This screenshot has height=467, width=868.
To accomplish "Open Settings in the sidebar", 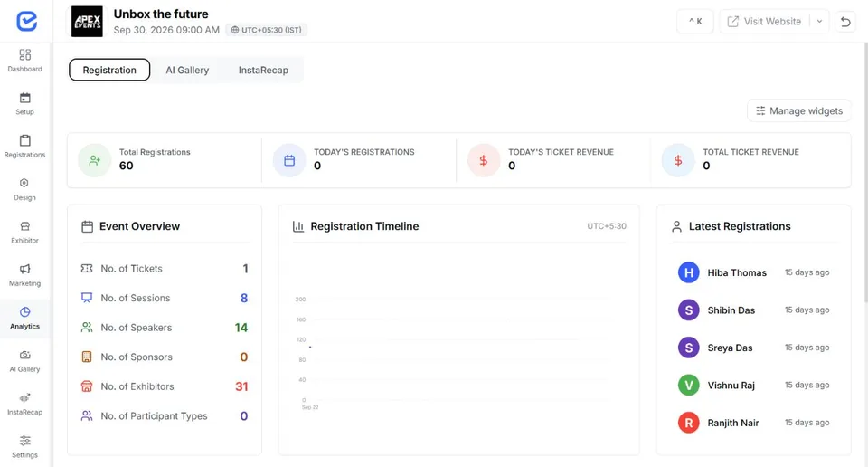I will click(x=25, y=446).
